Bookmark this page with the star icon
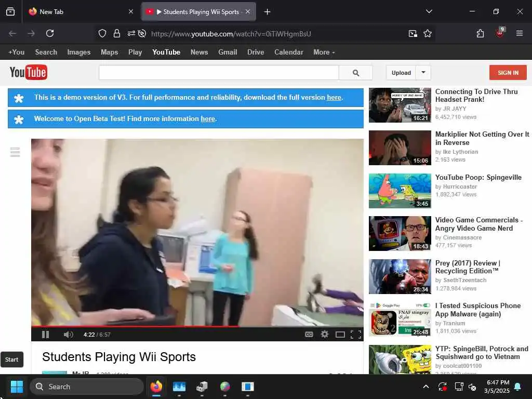The height and width of the screenshot is (399, 532). [428, 33]
